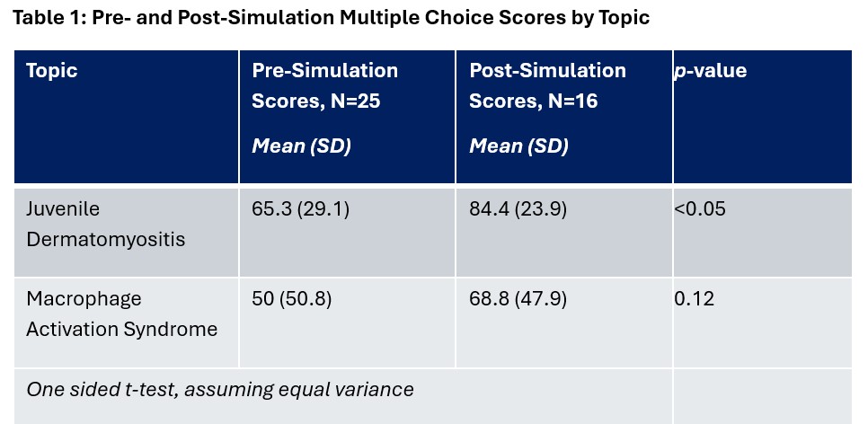Click the Post-Simulation Scores header text
This screenshot has width=868, height=424.
click(x=547, y=71)
